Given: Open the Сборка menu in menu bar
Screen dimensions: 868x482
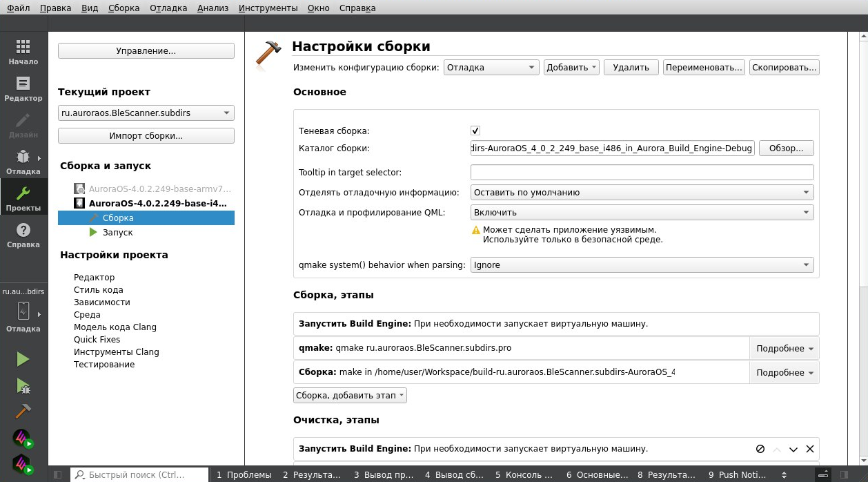Looking at the screenshot, I should pyautogui.click(x=124, y=8).
